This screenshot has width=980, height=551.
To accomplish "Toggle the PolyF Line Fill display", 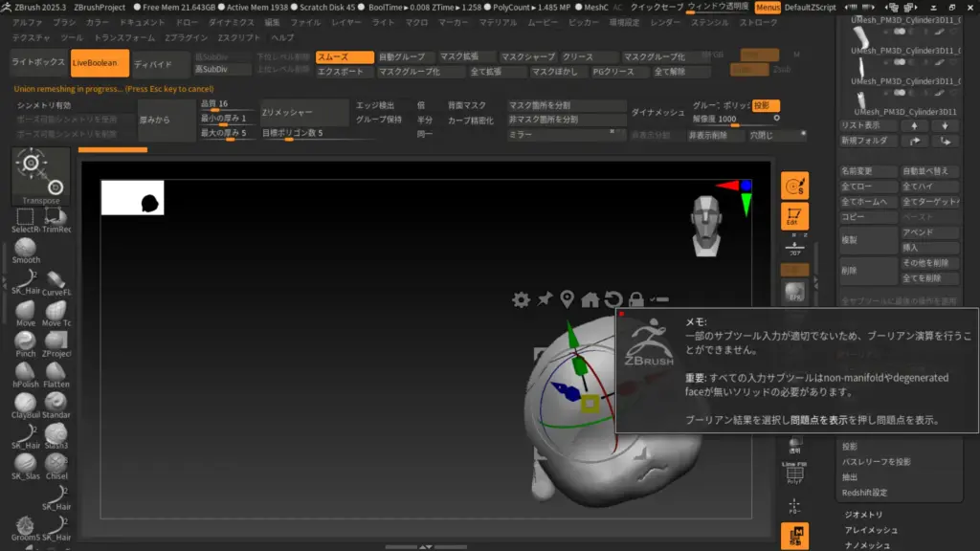I will tap(794, 473).
